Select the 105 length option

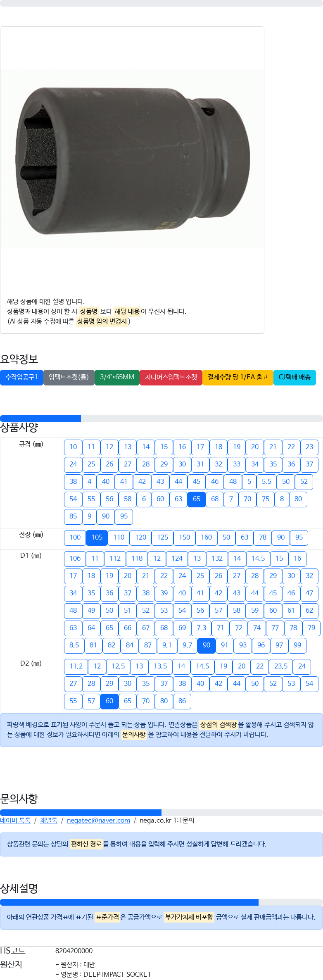click(x=97, y=538)
